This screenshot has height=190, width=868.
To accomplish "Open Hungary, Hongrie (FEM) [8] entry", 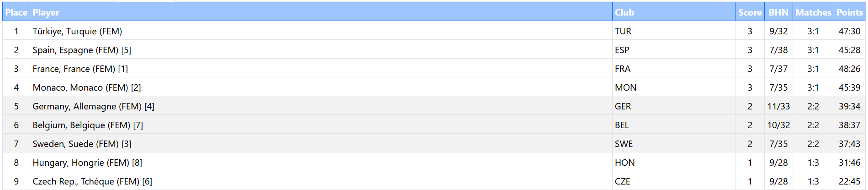I will click(87, 163).
